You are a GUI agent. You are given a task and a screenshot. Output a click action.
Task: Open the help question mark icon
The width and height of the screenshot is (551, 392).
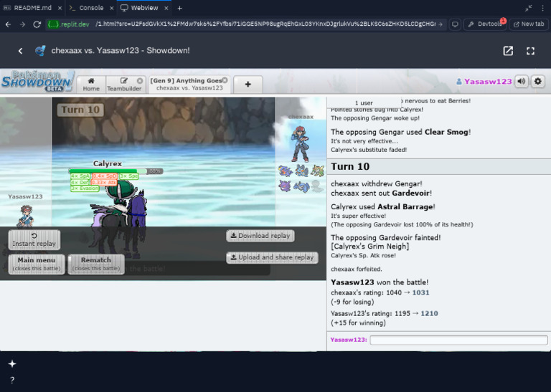point(12,381)
